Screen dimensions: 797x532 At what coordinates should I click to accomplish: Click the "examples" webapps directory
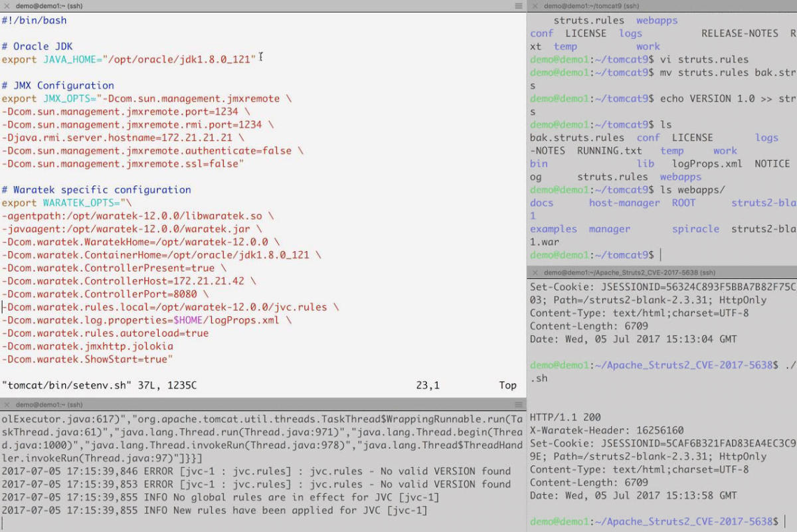[553, 229]
